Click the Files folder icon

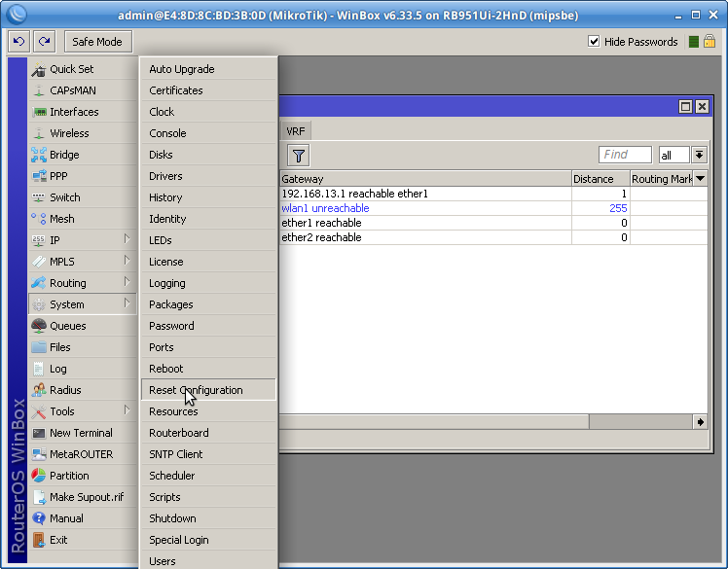[x=39, y=347]
